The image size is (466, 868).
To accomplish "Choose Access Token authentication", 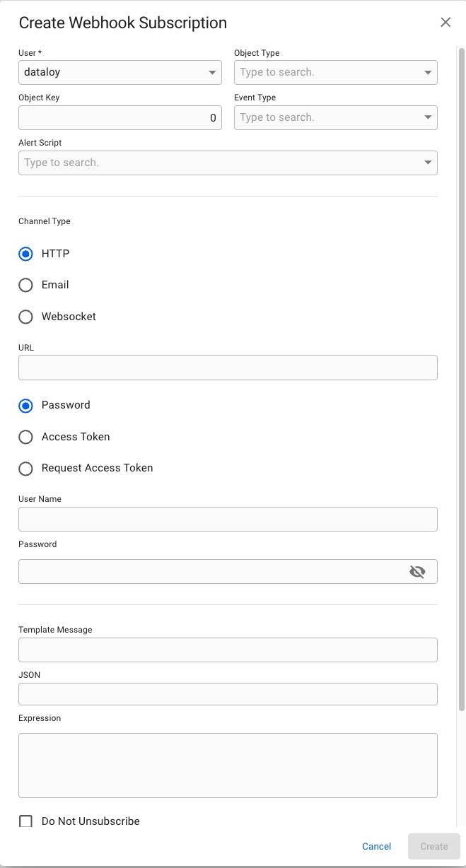I will 26,437.
